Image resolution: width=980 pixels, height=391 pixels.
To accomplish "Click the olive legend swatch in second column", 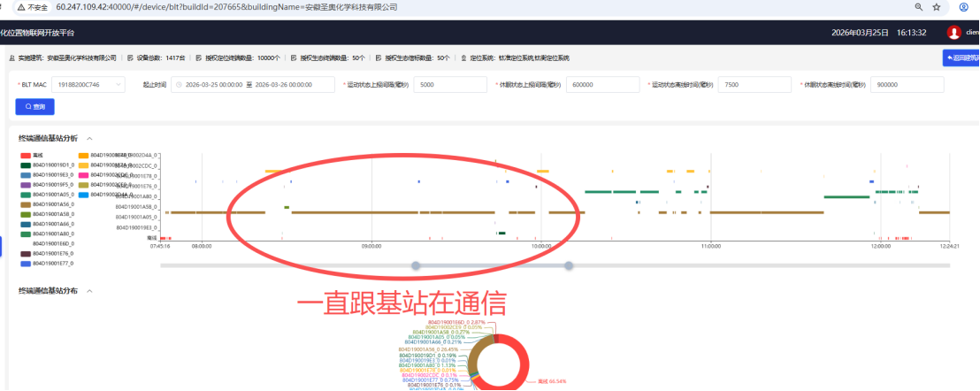I will (x=83, y=184).
